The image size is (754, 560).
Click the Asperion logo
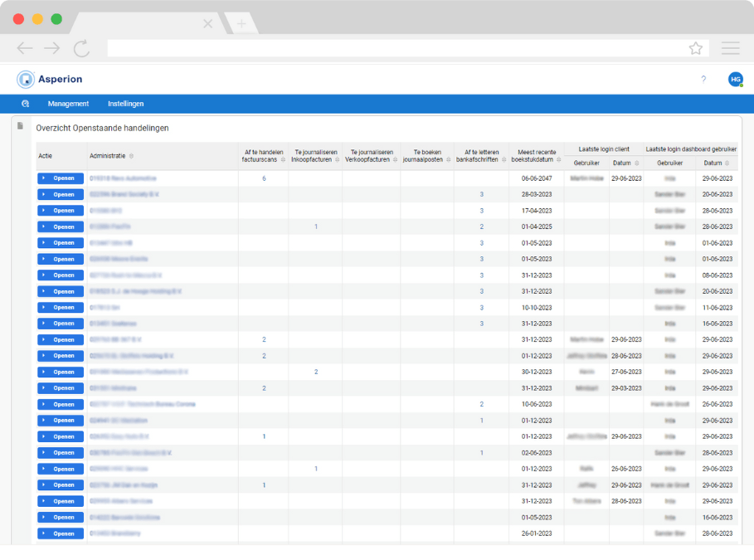50,80
